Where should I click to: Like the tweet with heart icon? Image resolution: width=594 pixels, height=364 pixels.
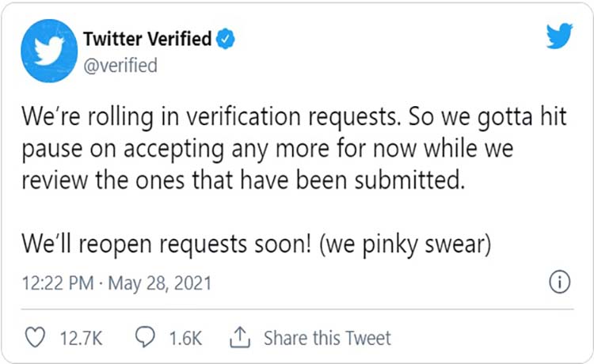pos(35,337)
